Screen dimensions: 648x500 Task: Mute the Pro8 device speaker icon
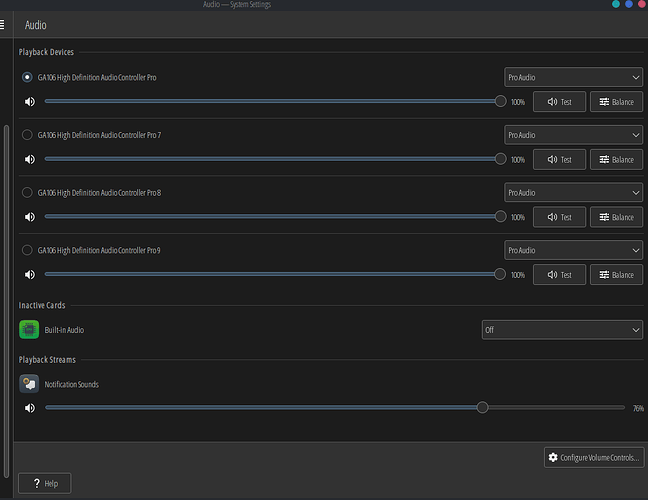[x=30, y=217]
